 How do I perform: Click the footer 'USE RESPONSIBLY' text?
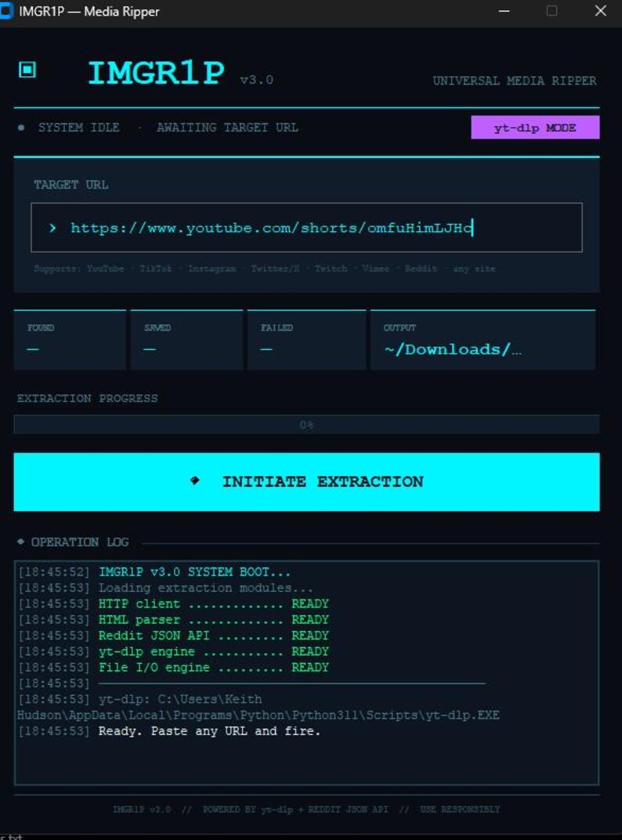[460, 809]
